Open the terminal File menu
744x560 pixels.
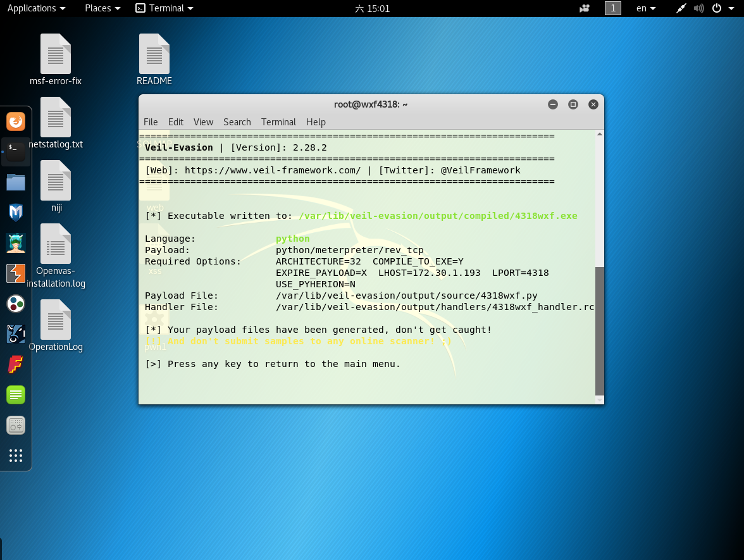[x=151, y=122]
